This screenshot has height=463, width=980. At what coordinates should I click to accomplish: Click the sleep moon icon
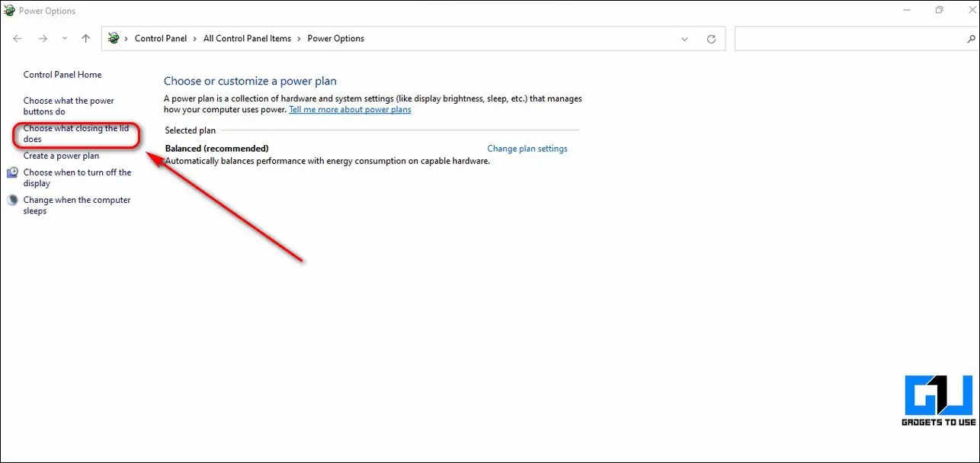click(12, 201)
